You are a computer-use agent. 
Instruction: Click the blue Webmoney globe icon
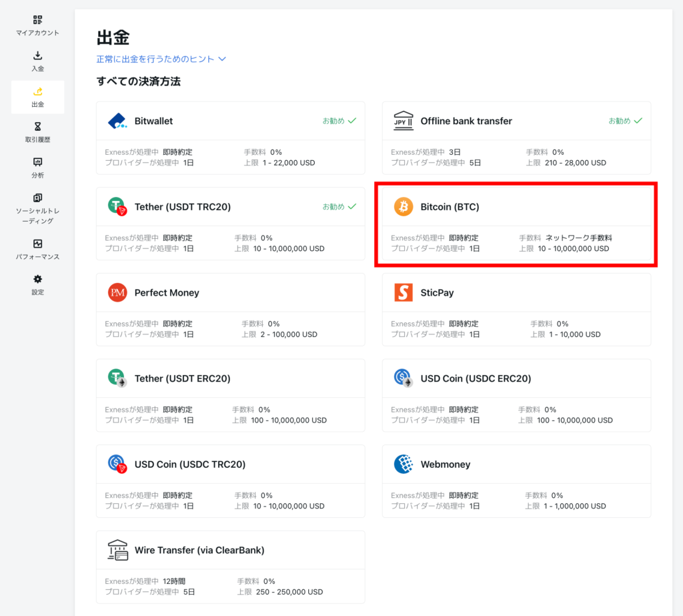point(404,464)
